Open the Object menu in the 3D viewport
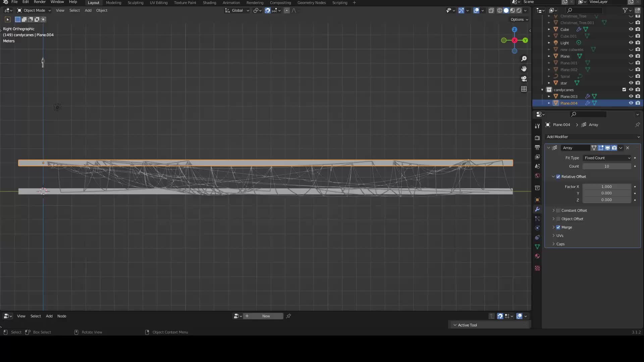 click(102, 10)
